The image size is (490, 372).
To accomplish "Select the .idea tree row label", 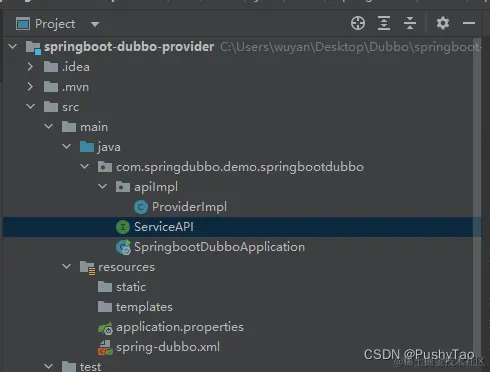I will (x=76, y=67).
